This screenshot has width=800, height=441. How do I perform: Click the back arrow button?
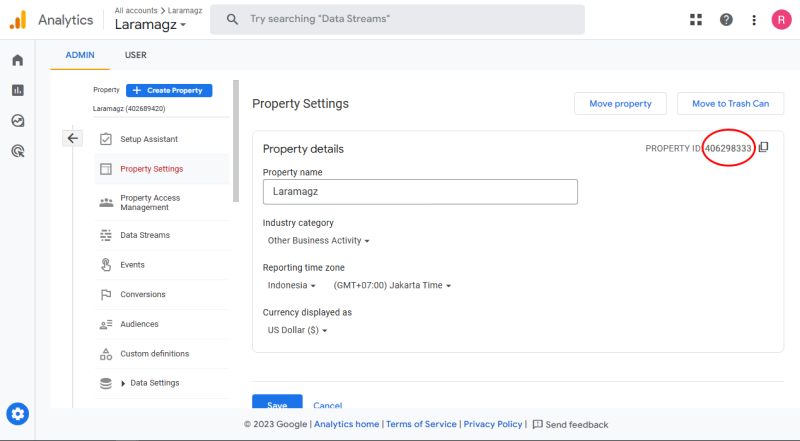pyautogui.click(x=73, y=138)
